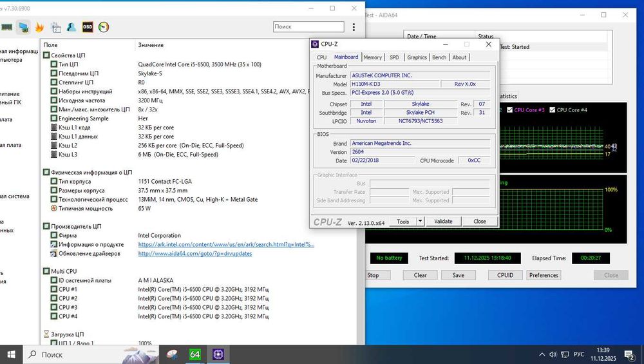644x364 pixels.
Task: Click the Validate button in CPU-Z
Action: [443, 222]
